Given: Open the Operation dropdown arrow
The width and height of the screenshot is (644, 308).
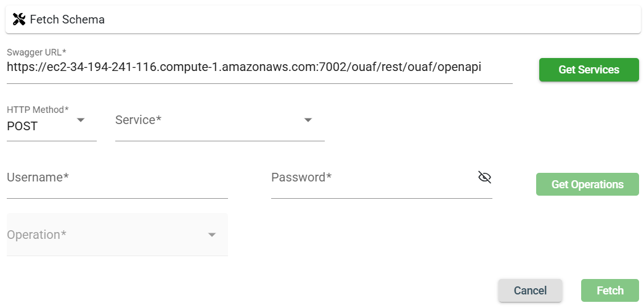Looking at the screenshot, I should [x=212, y=235].
